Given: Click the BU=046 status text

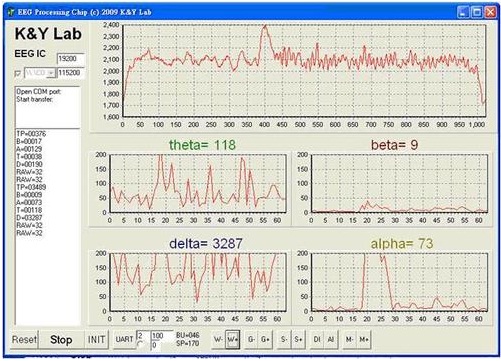Looking at the screenshot, I should point(188,335).
